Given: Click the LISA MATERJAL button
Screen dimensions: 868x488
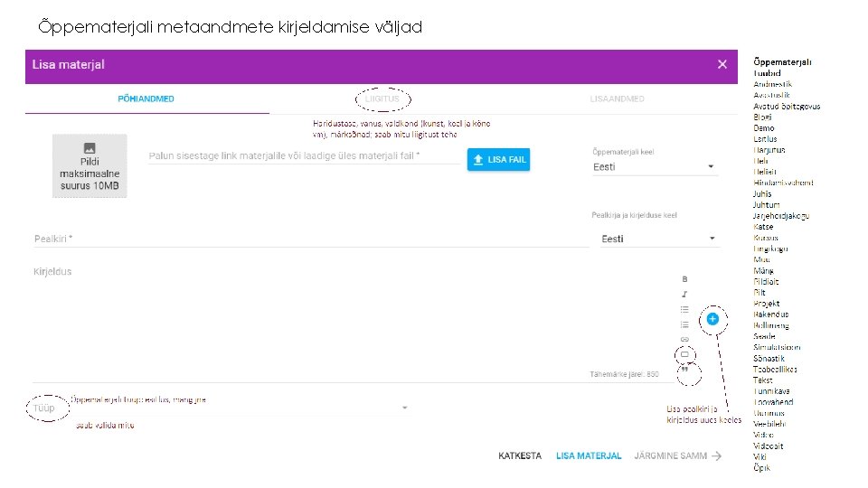Looking at the screenshot, I should pyautogui.click(x=589, y=455).
